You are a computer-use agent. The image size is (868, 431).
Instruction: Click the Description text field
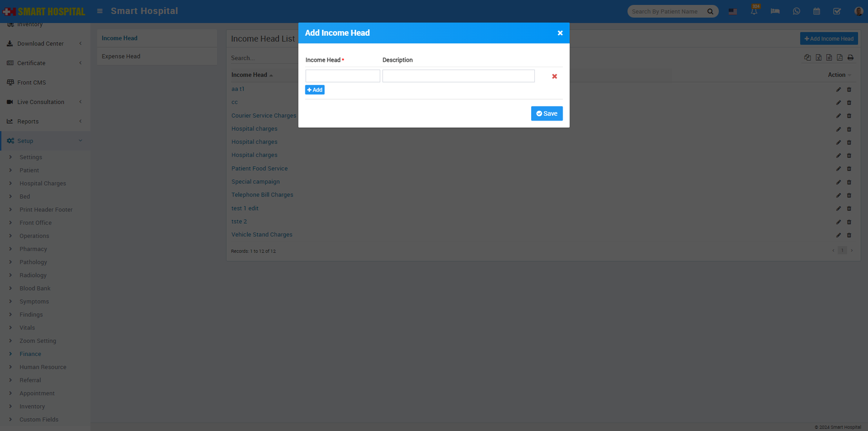(458, 76)
